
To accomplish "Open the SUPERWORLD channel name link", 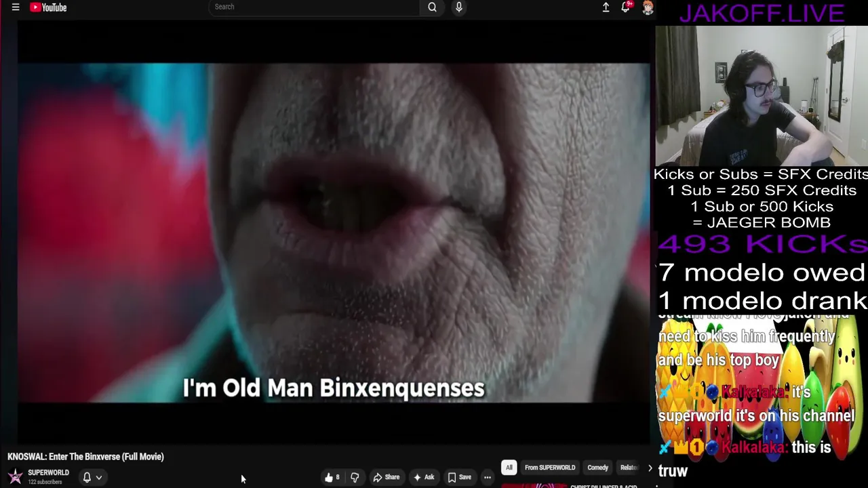I will [x=48, y=472].
